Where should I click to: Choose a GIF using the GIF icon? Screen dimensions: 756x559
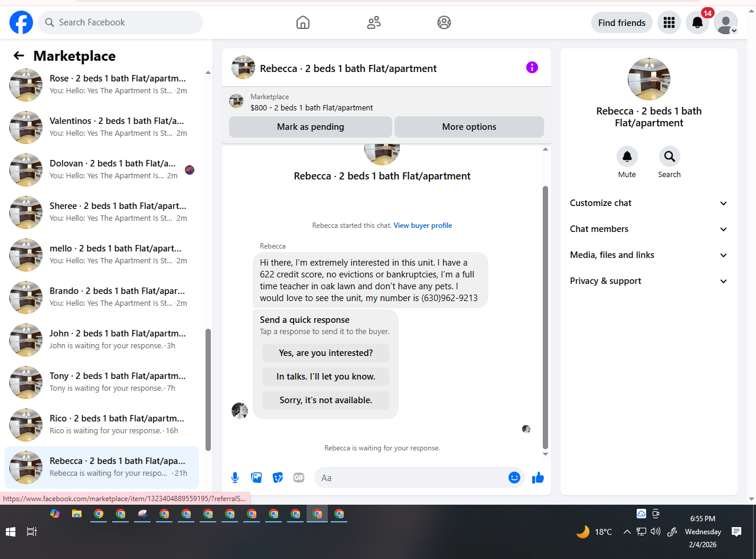[x=299, y=478]
